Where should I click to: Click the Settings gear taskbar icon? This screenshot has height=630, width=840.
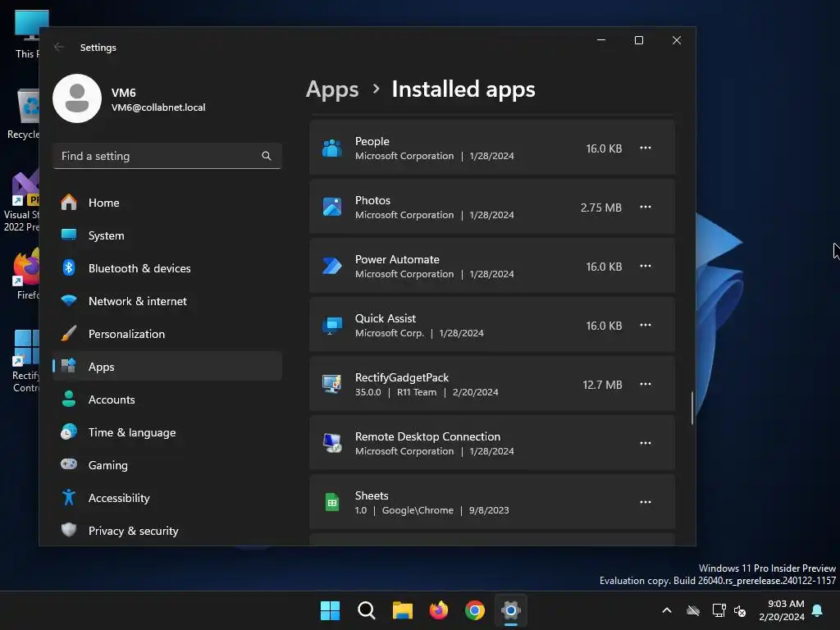point(511,610)
